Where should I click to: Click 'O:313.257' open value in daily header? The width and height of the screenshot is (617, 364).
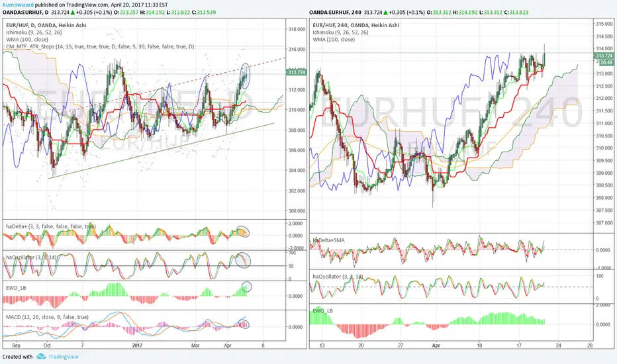(126, 12)
